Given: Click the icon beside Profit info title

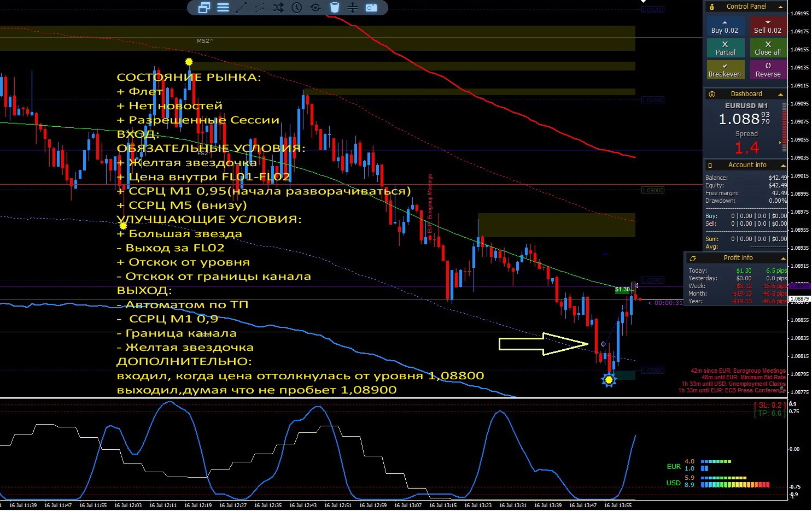Looking at the screenshot, I should coord(693,258).
